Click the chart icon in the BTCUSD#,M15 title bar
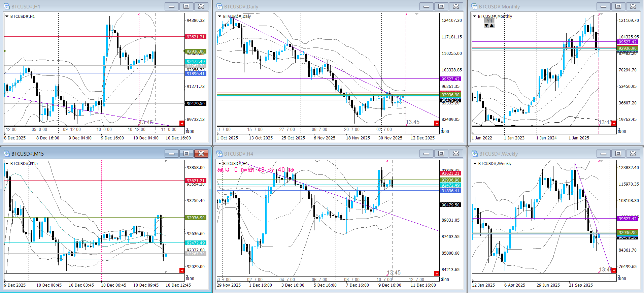This screenshot has height=293, width=644. coord(7,154)
